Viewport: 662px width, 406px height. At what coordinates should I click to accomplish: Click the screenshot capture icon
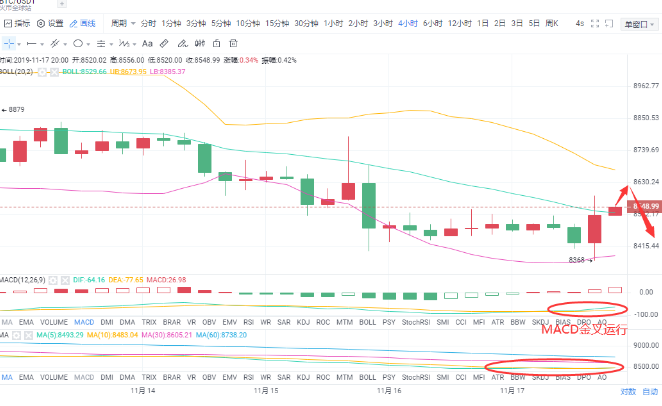click(609, 24)
